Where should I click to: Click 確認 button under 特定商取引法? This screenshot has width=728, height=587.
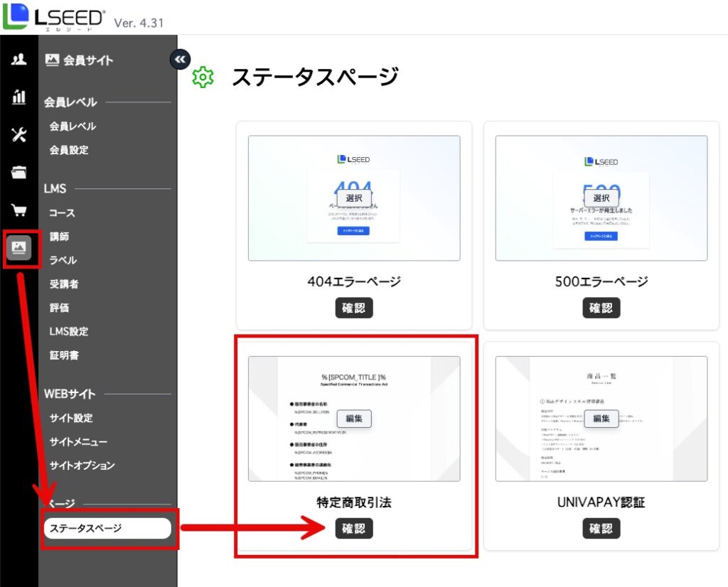click(354, 528)
